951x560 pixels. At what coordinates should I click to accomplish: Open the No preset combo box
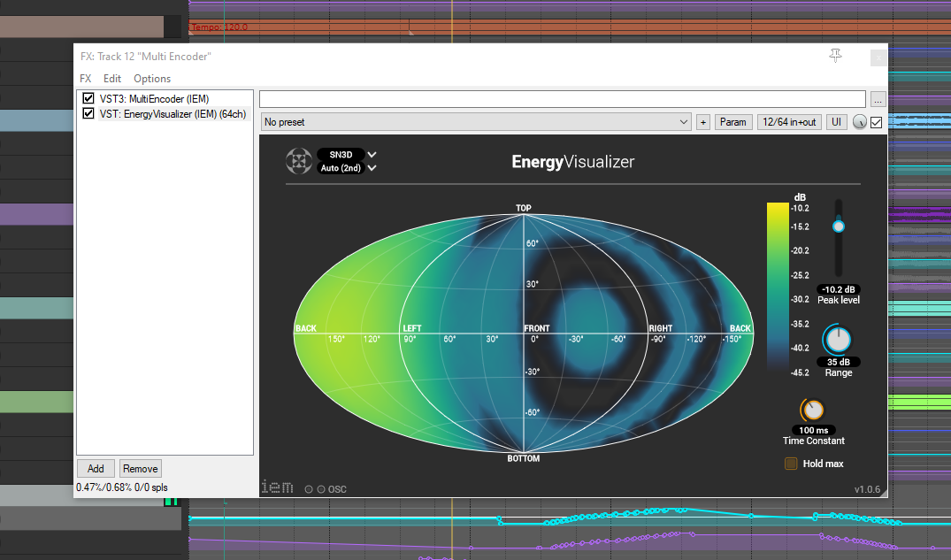tap(476, 122)
